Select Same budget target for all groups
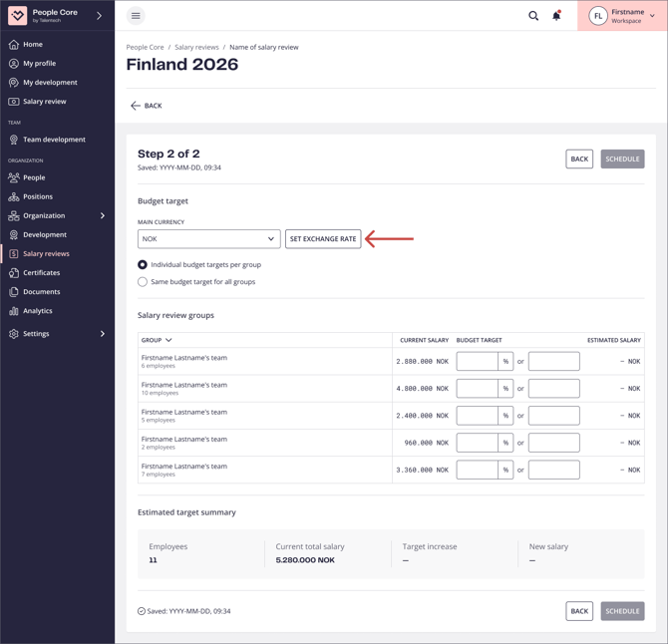668x644 pixels. 143,282
